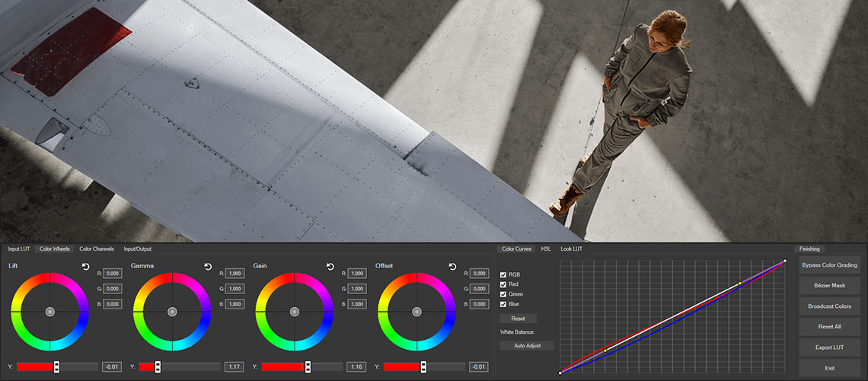
Task: Toggle the Red curve checkbox
Action: point(503,284)
